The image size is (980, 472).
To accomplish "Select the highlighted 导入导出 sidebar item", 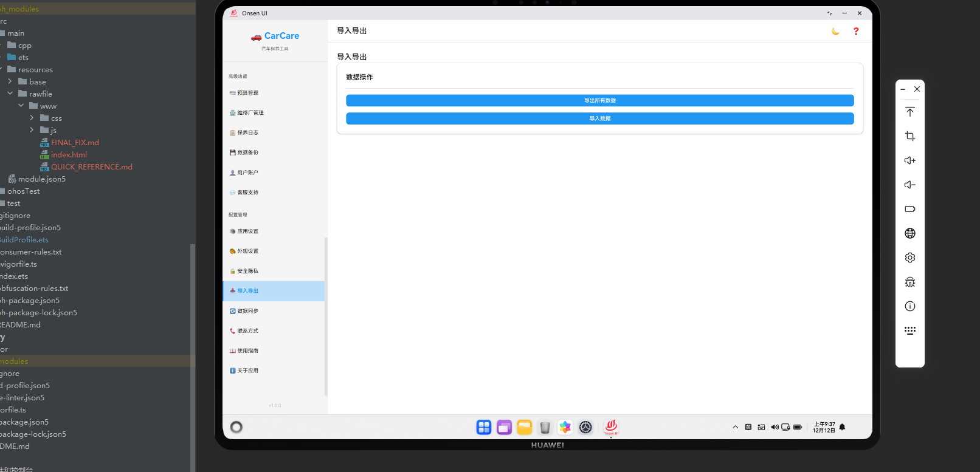I will point(274,291).
